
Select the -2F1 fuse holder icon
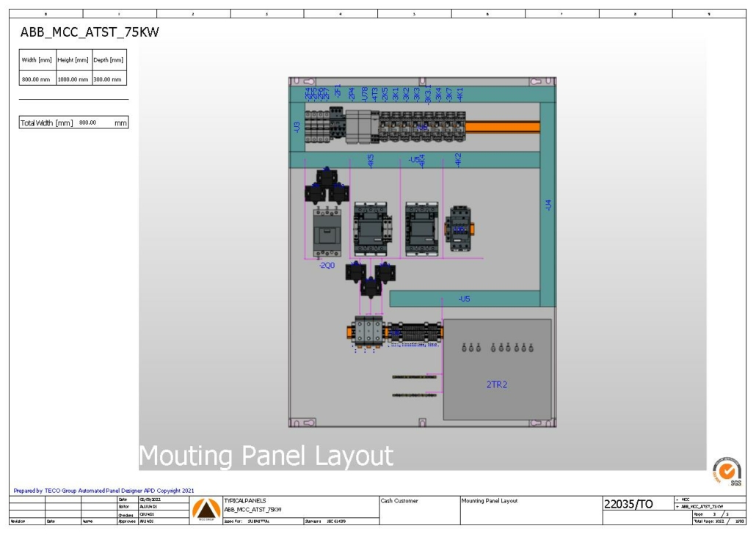(x=335, y=125)
